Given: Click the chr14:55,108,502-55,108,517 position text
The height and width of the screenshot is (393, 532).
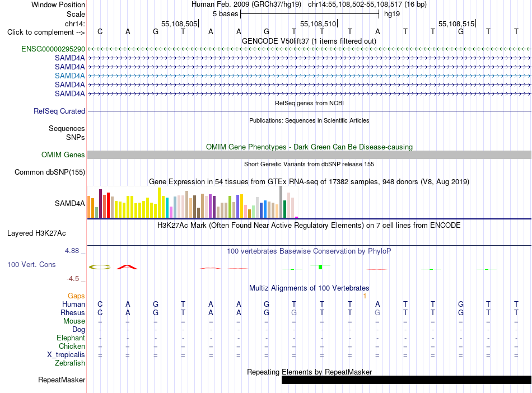Looking at the screenshot, I should point(355,4).
